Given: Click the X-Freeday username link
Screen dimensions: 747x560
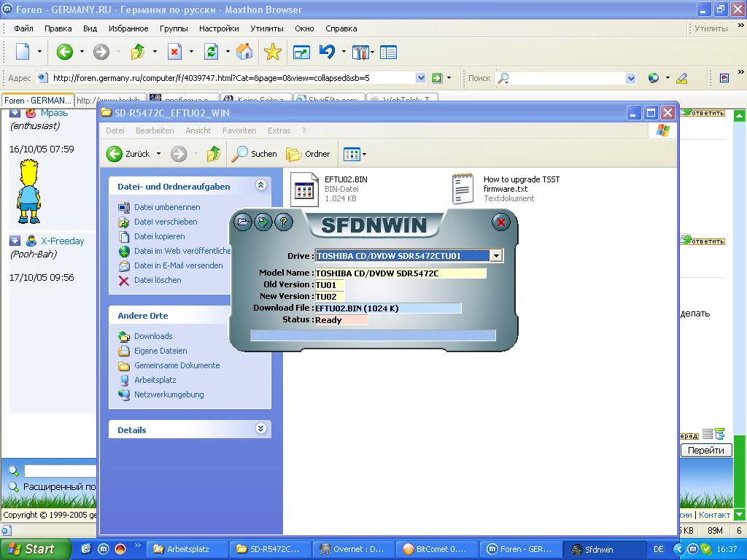Looking at the screenshot, I should point(62,241).
